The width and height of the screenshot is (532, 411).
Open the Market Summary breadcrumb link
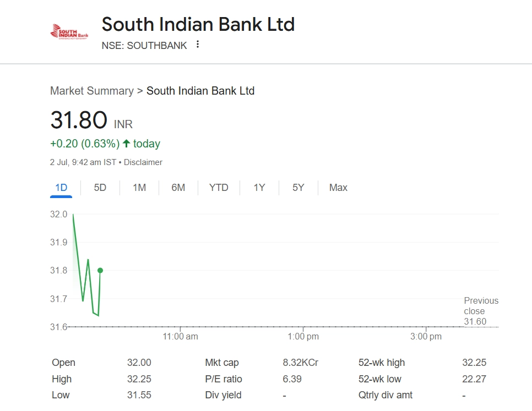(91, 91)
